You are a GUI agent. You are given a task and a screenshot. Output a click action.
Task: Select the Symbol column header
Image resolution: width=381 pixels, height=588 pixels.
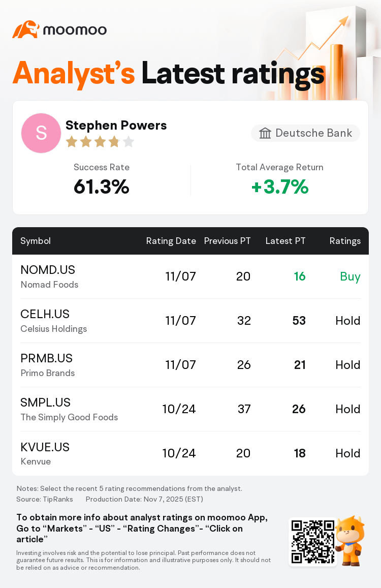36,241
